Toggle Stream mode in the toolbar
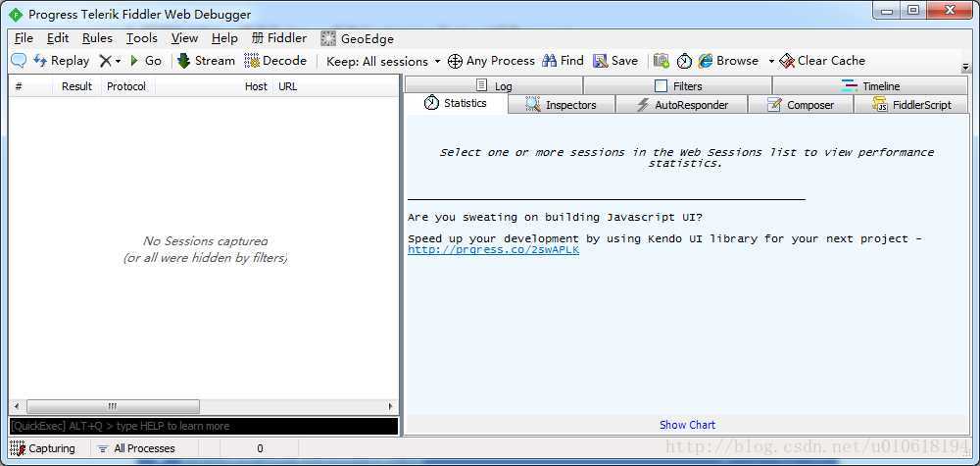Image resolution: width=980 pixels, height=466 pixels. (206, 61)
